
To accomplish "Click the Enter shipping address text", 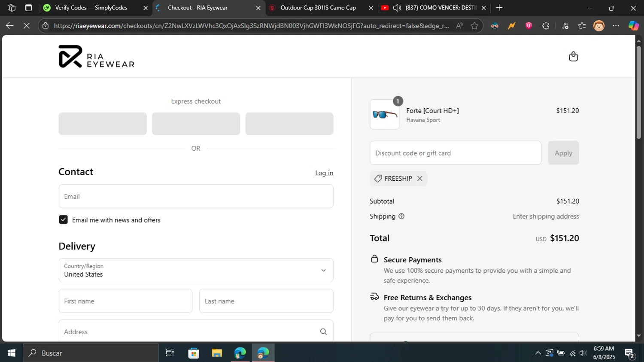I will 546,216.
